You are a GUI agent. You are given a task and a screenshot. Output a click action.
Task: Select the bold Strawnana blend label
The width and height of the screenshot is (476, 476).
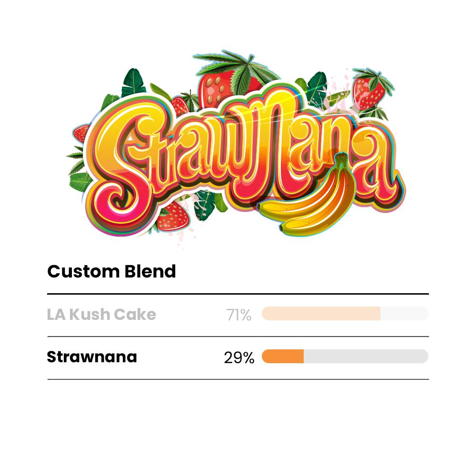tap(92, 357)
